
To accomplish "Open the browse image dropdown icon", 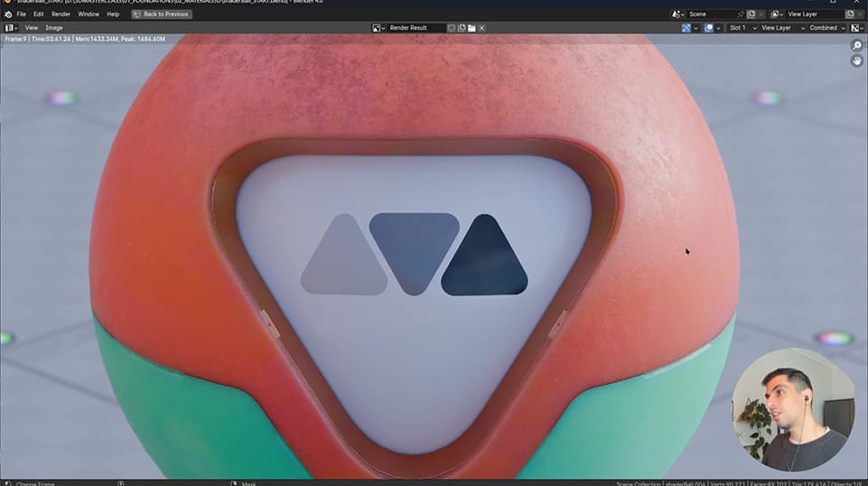I will (378, 28).
